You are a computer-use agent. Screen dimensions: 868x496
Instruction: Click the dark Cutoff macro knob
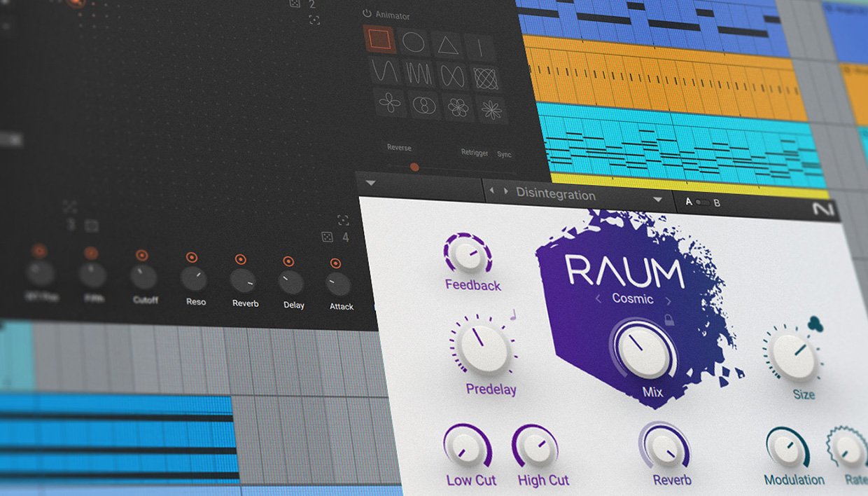[143, 277]
